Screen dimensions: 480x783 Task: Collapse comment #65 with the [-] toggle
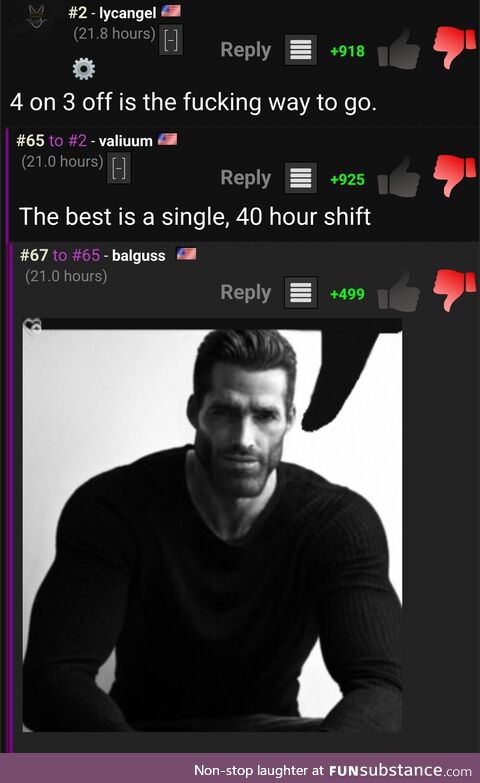[x=119, y=168]
